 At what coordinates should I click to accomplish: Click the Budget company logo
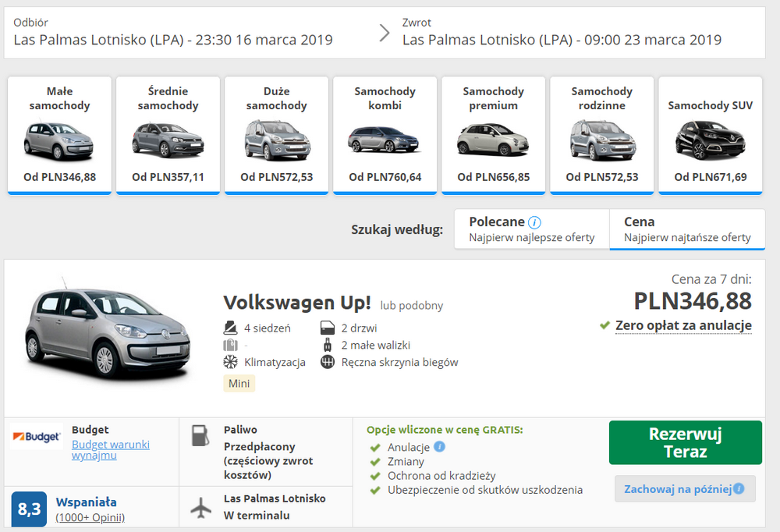point(37,437)
